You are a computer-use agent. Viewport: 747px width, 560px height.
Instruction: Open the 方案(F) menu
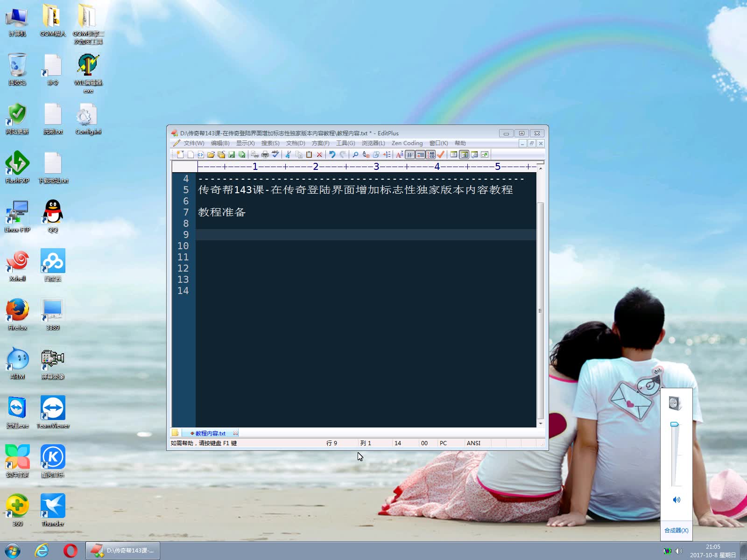coord(320,143)
